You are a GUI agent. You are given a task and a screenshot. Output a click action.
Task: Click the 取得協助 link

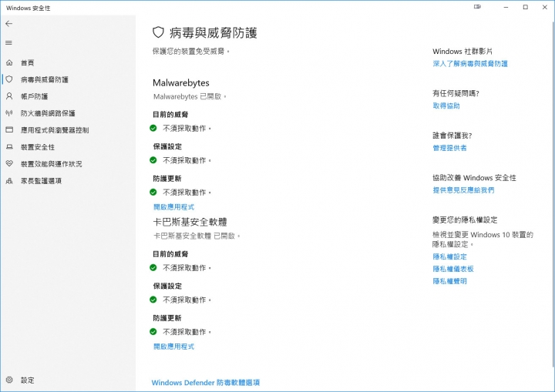click(x=446, y=106)
